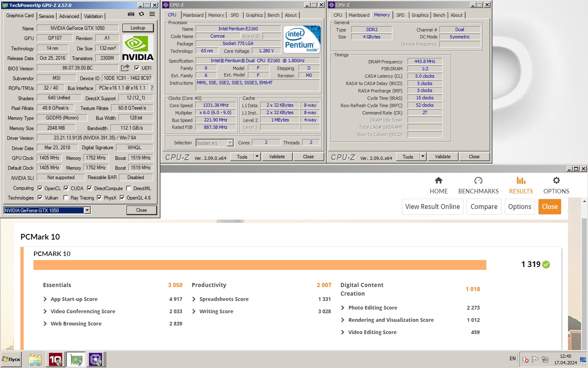588x368 pixels.
Task: Toggle the CUDA checkbox
Action: [66, 188]
